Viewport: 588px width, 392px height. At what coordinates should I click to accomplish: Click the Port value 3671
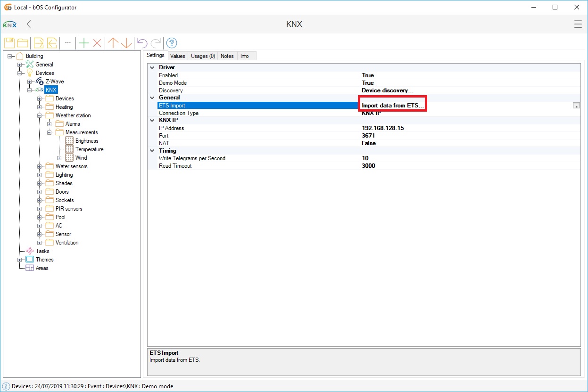(368, 136)
